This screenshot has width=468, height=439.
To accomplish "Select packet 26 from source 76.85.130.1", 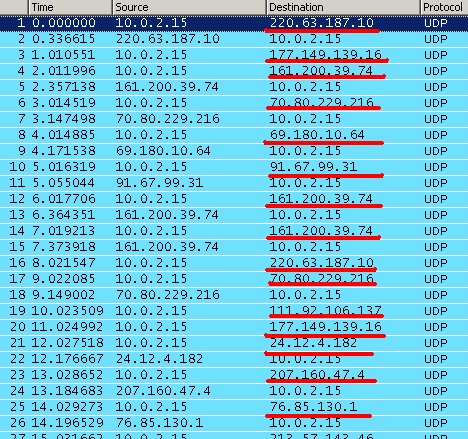I will tap(234, 423).
